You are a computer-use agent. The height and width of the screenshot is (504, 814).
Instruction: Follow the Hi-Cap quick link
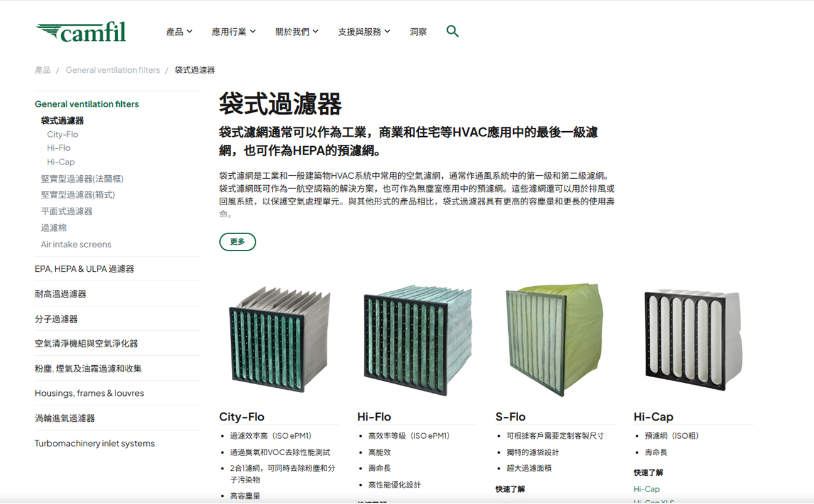click(x=646, y=489)
